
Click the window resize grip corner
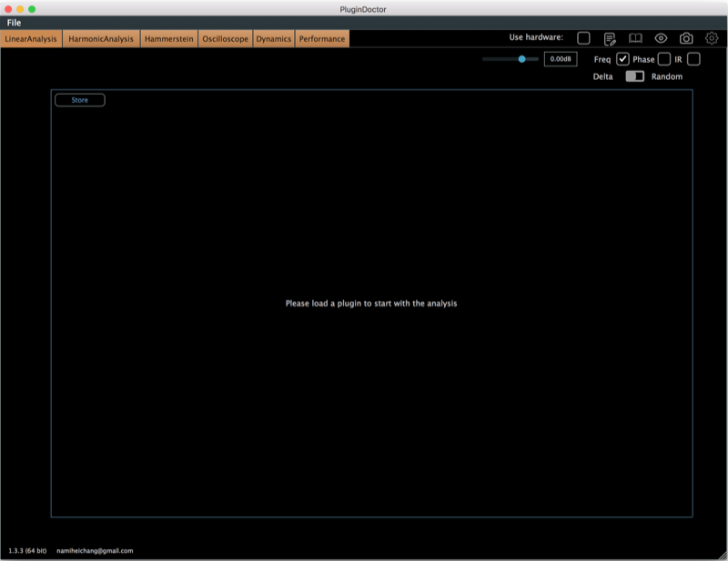(723, 556)
